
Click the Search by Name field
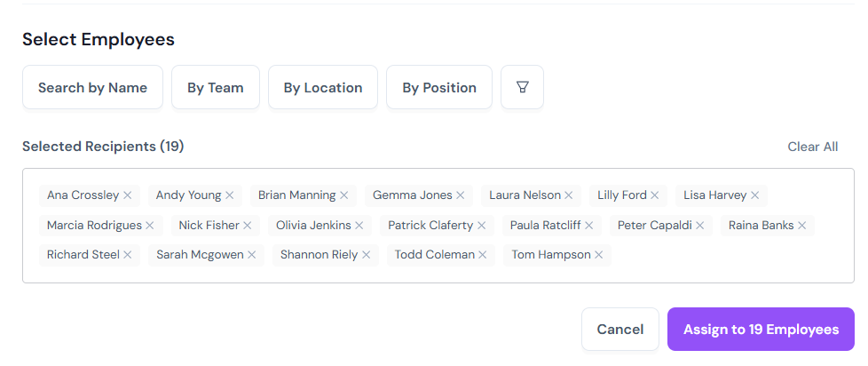[x=92, y=87]
